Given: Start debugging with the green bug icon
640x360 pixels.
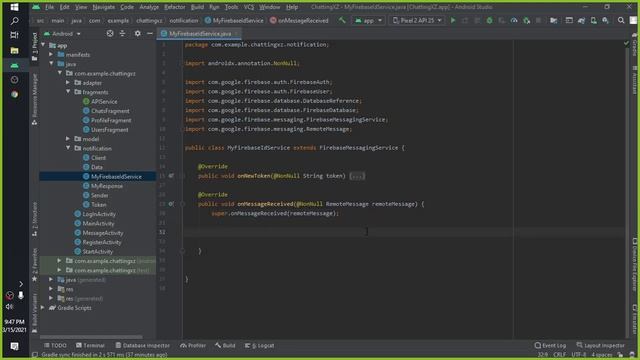Looking at the screenshot, I should click(489, 20).
